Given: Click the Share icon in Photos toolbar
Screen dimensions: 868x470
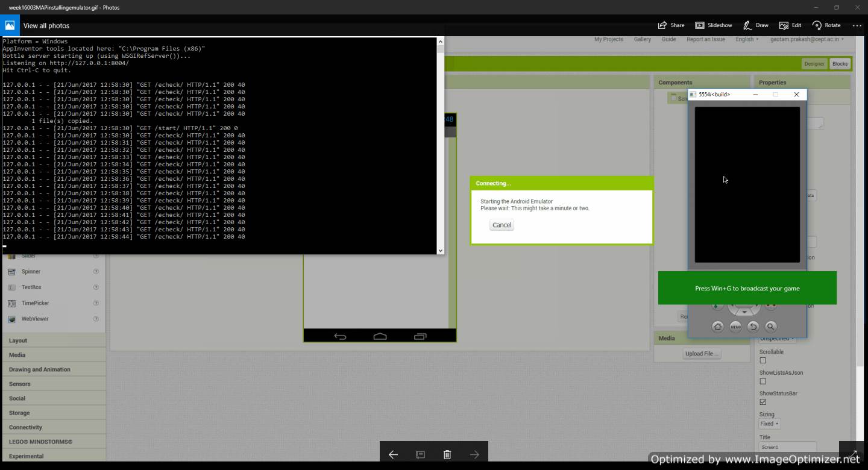Looking at the screenshot, I should coord(663,25).
